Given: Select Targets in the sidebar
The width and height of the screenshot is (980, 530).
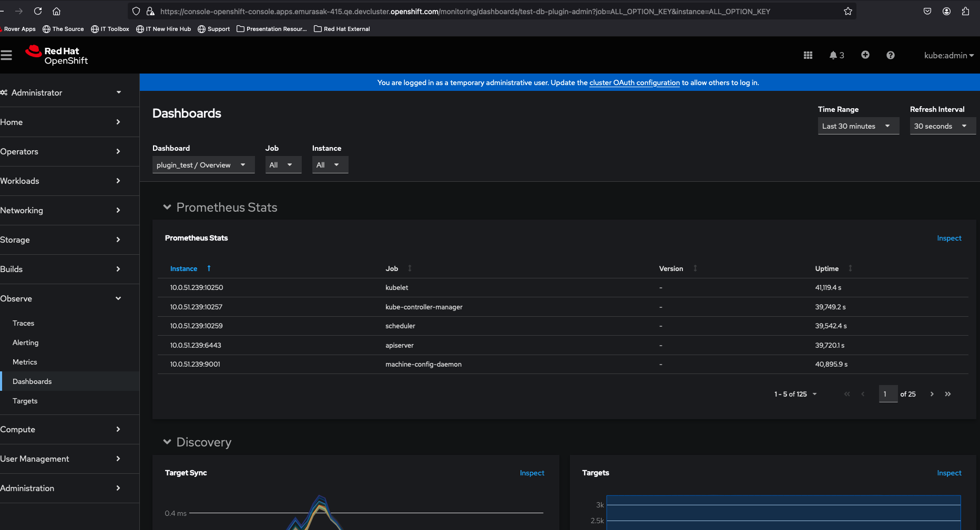Looking at the screenshot, I should click(x=25, y=401).
